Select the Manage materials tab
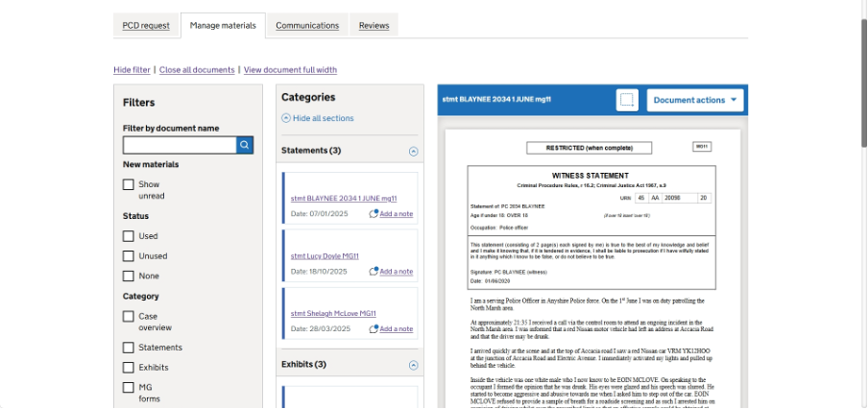Screen dimensions: 868x409 223,26
